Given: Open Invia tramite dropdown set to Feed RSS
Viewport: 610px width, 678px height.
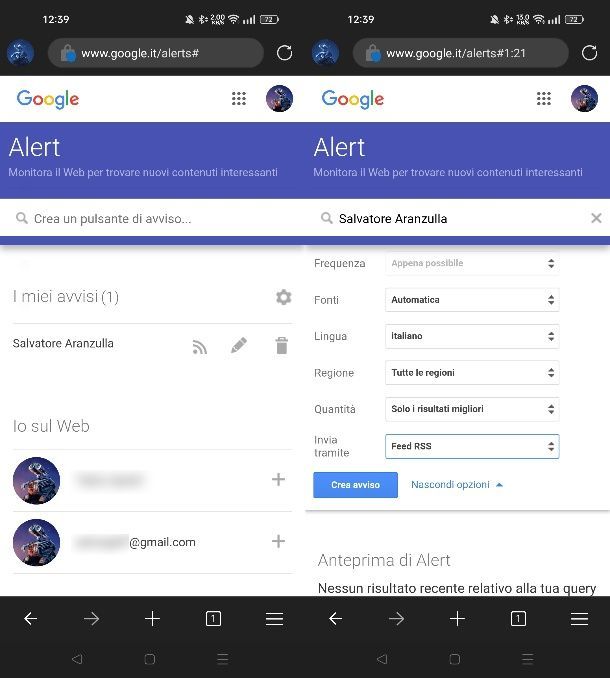Looking at the screenshot, I should (472, 446).
